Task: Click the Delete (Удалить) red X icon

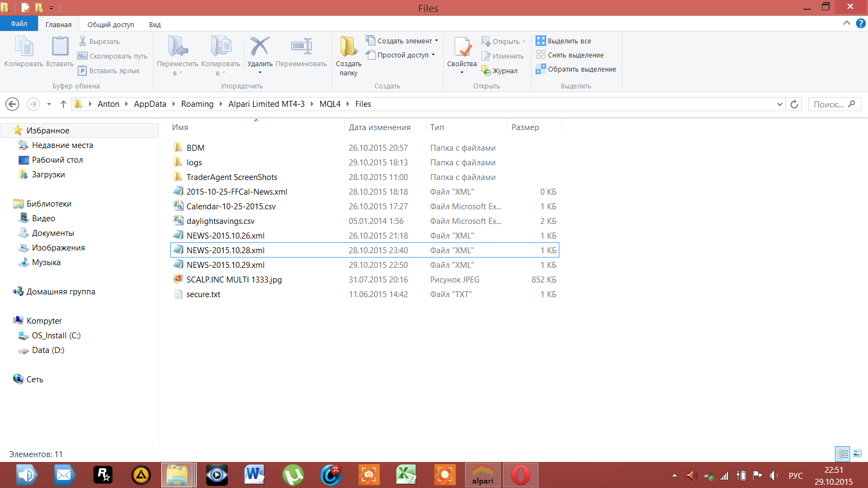Action: click(260, 47)
